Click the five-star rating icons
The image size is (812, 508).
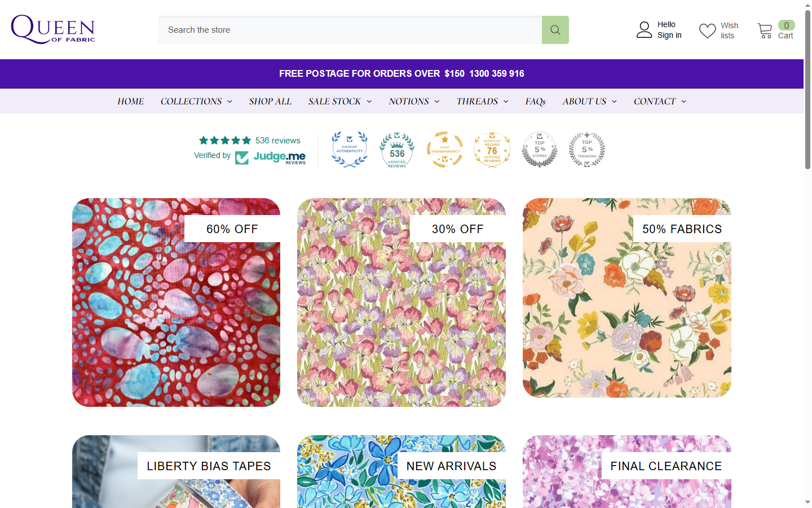click(x=225, y=141)
